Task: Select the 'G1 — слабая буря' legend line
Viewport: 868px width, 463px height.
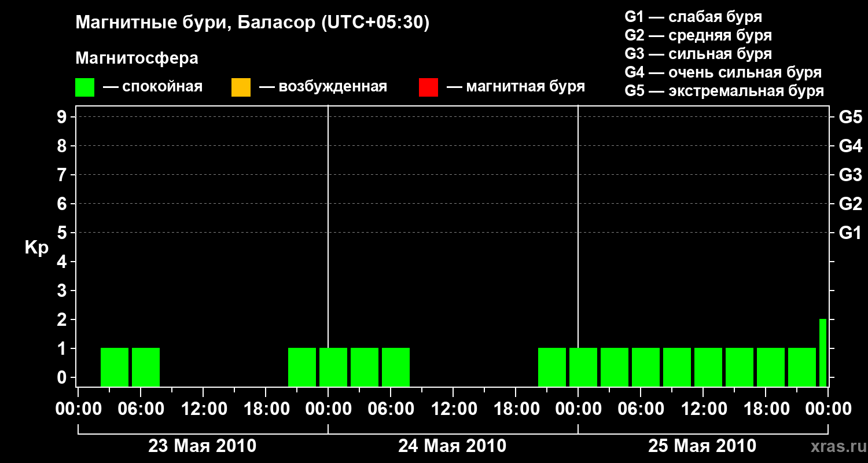Action: pyautogui.click(x=693, y=17)
